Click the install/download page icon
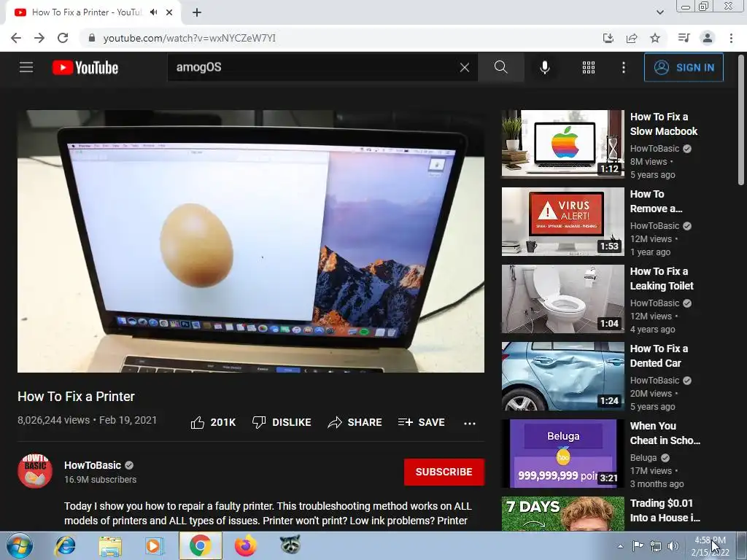Image resolution: width=747 pixels, height=560 pixels. pos(608,38)
